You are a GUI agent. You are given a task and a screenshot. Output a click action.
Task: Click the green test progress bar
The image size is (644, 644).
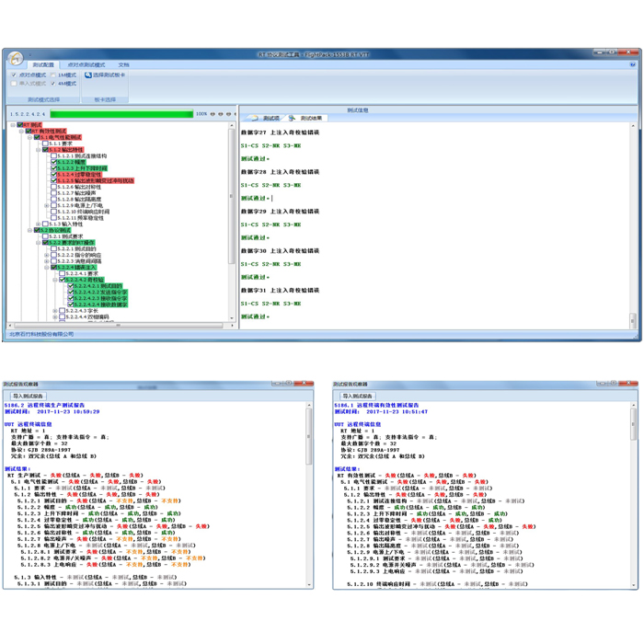[x=121, y=114]
